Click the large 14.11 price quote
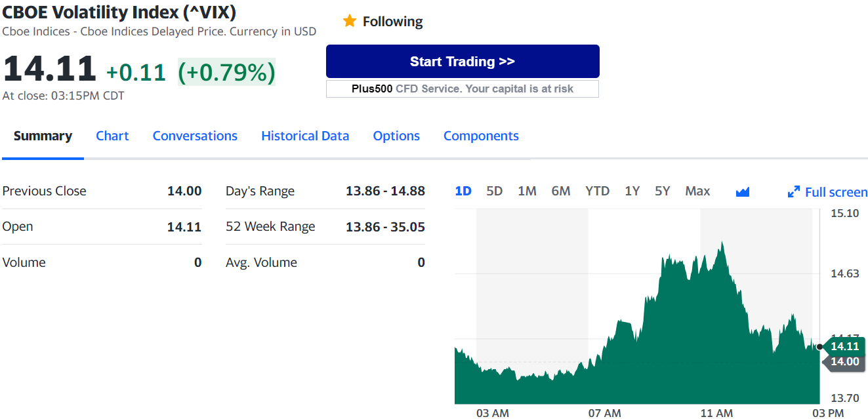 click(50, 69)
